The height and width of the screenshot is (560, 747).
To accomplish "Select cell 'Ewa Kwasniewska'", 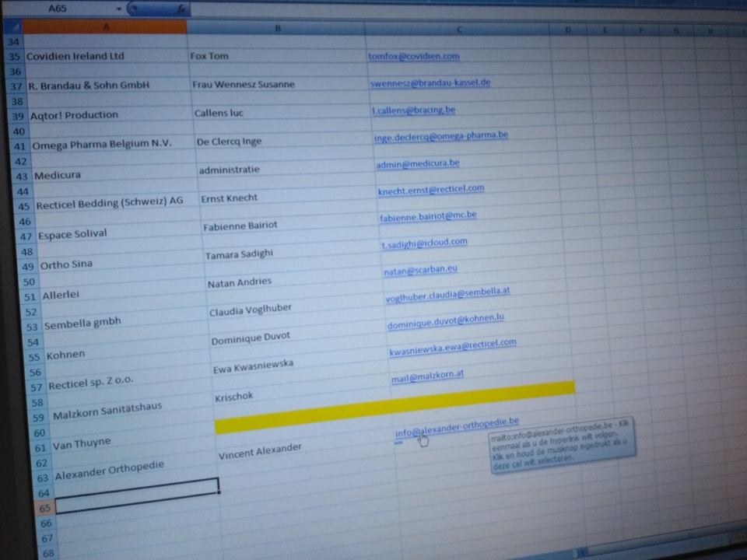I will click(253, 366).
